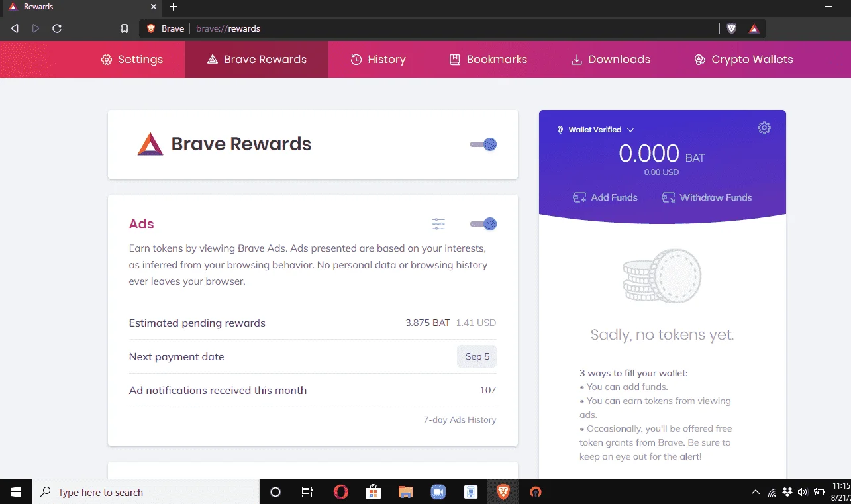This screenshot has height=504, width=851.
Task: Reload the Rewards page
Action: 57,28
